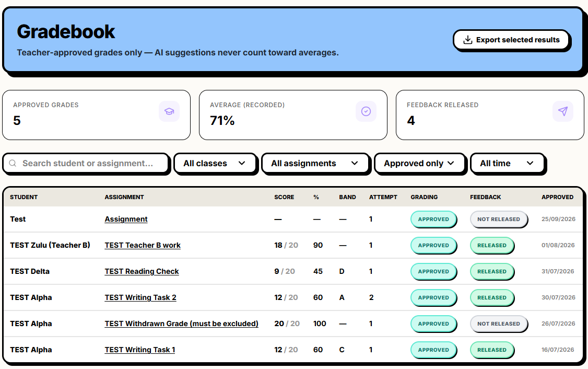Open TEST Writing Task 1 assignment
This screenshot has height=369, width=588.
(139, 350)
